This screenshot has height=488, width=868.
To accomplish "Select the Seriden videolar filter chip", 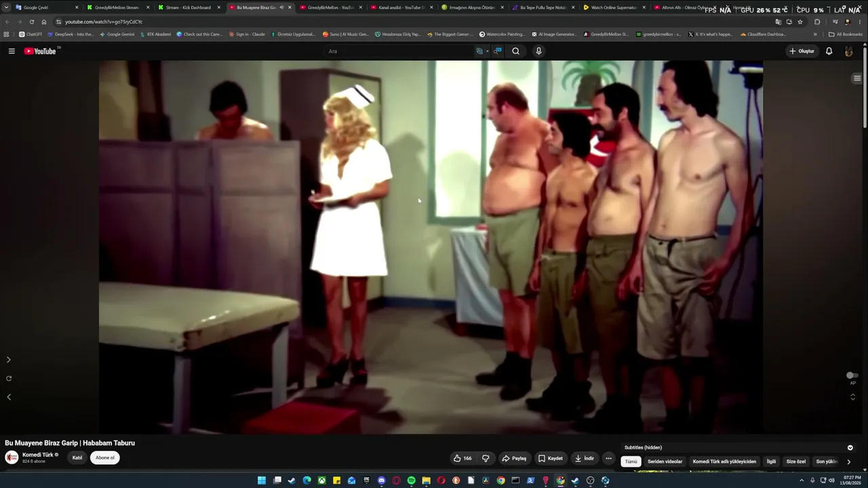I will [665, 462].
